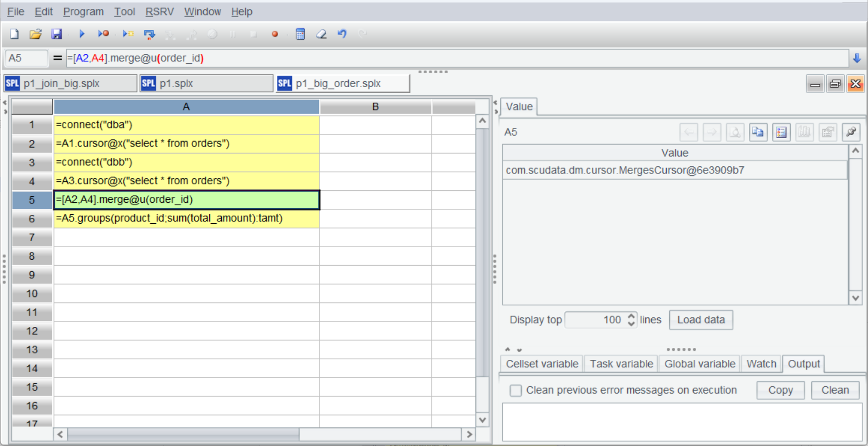Click the copy value icon in the Value panel

(758, 132)
